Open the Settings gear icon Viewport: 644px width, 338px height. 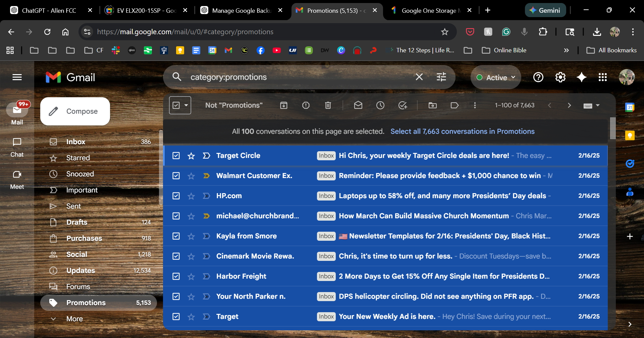click(560, 77)
